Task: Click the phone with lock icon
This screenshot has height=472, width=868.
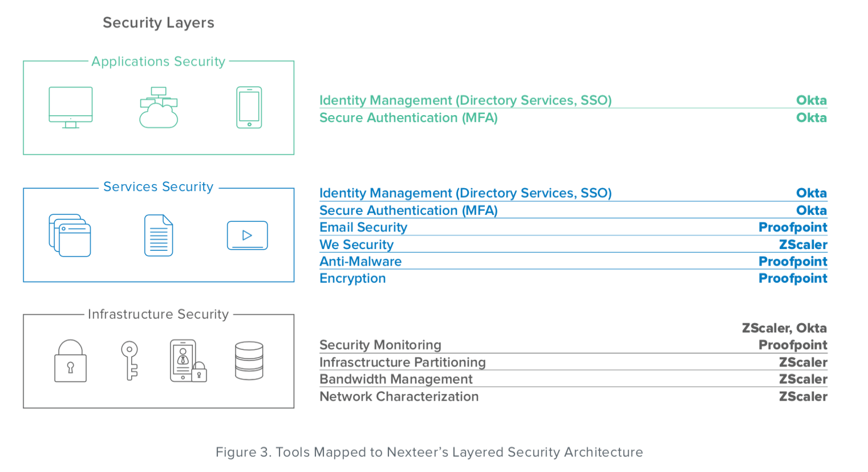Action: point(188,361)
